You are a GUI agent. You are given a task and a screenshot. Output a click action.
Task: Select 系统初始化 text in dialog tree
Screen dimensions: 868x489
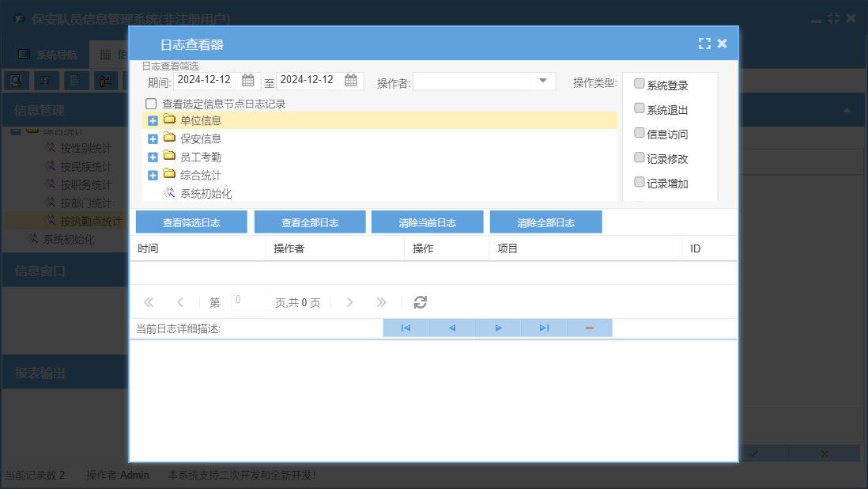click(x=206, y=194)
